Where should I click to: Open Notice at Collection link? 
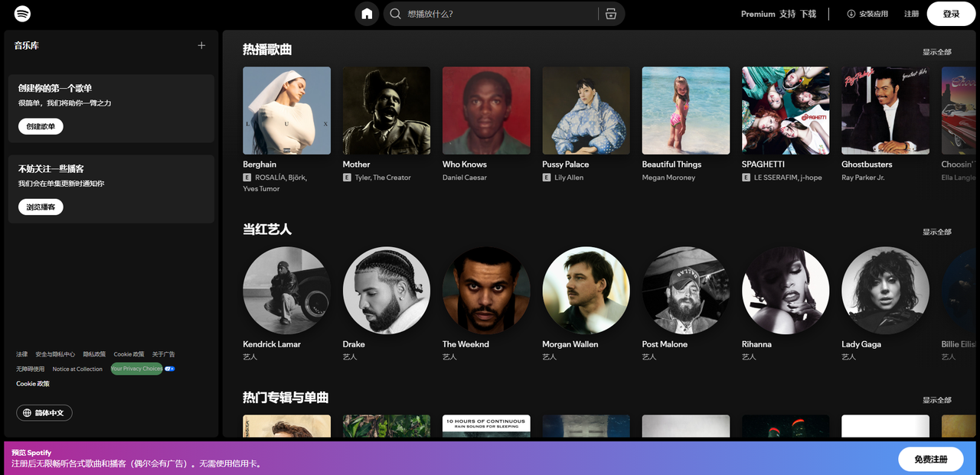77,369
